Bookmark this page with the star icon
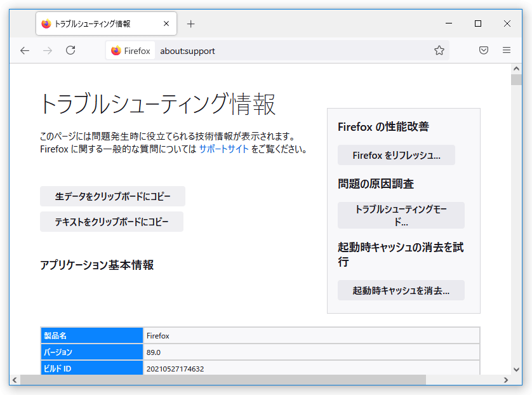 (x=439, y=51)
